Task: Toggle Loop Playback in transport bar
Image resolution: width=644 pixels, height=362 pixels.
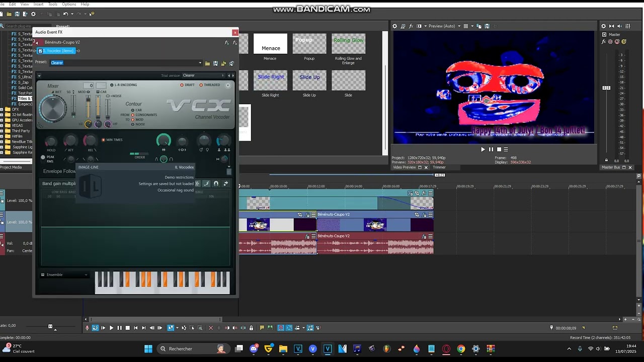Action: [95, 328]
